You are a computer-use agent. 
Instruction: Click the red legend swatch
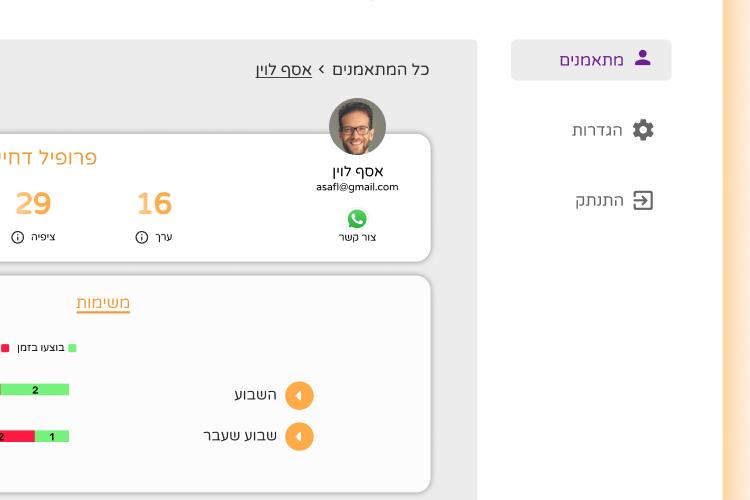click(5, 348)
